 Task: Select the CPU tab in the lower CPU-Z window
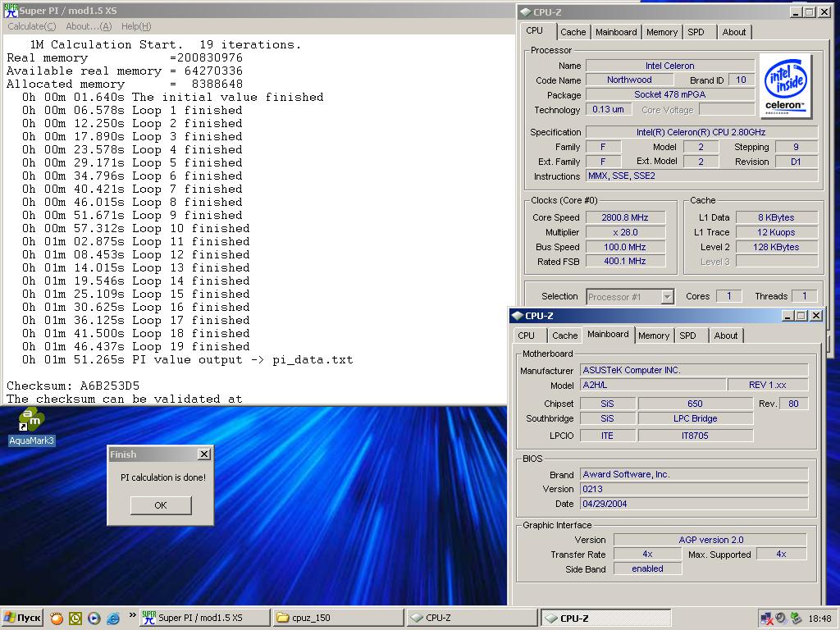[x=526, y=336]
